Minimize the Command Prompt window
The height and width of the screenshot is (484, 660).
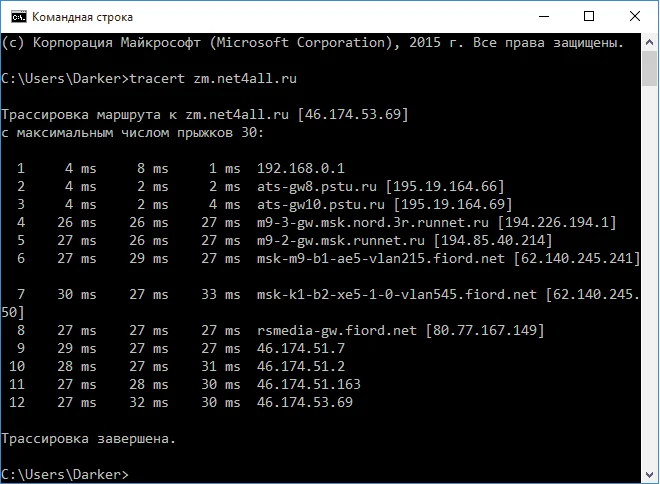[545, 16]
